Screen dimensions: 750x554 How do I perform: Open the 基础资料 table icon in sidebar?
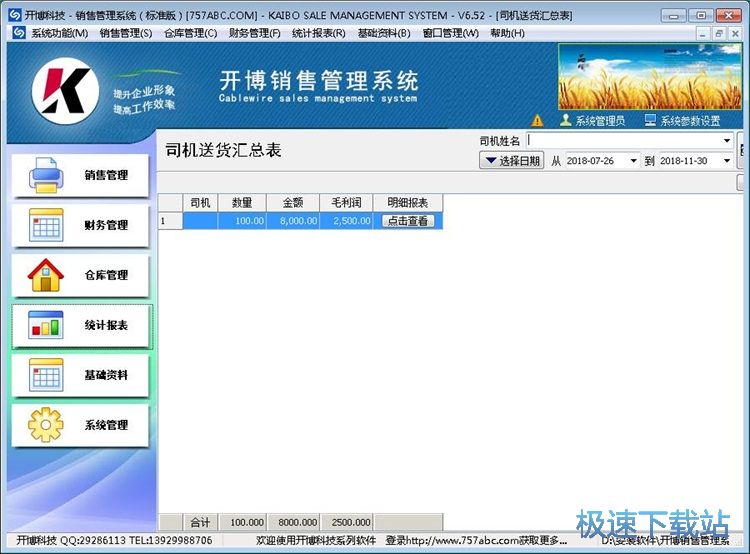coord(46,375)
